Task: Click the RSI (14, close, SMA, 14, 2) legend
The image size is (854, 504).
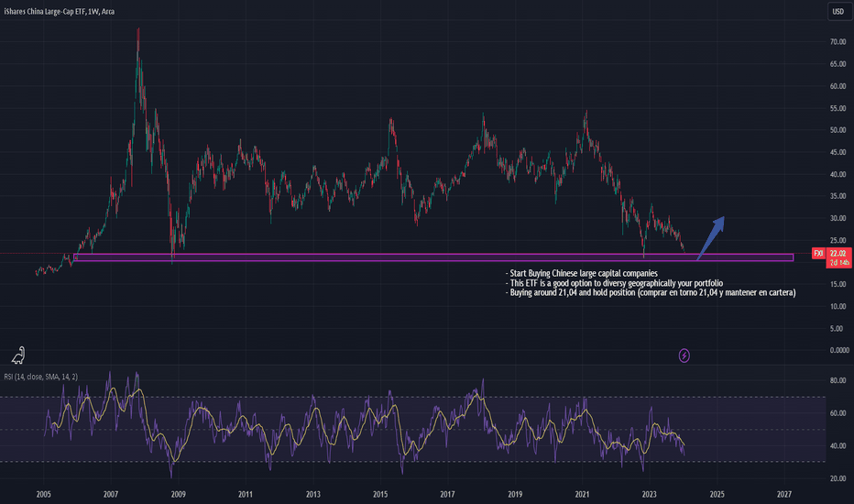Action: click(x=41, y=377)
